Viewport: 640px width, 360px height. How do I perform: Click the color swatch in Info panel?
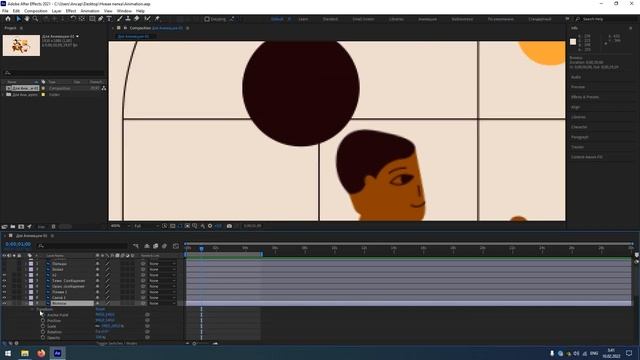pos(573,42)
